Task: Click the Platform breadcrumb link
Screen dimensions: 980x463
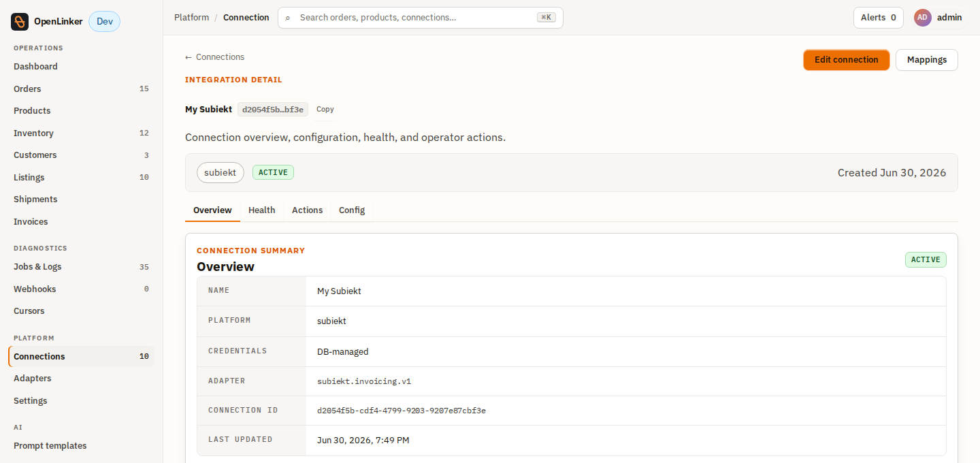Action: 191,18
